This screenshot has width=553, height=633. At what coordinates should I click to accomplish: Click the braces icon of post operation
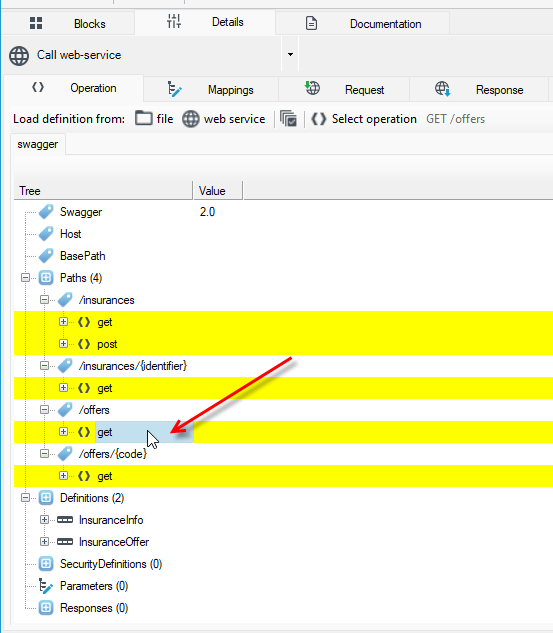84,344
